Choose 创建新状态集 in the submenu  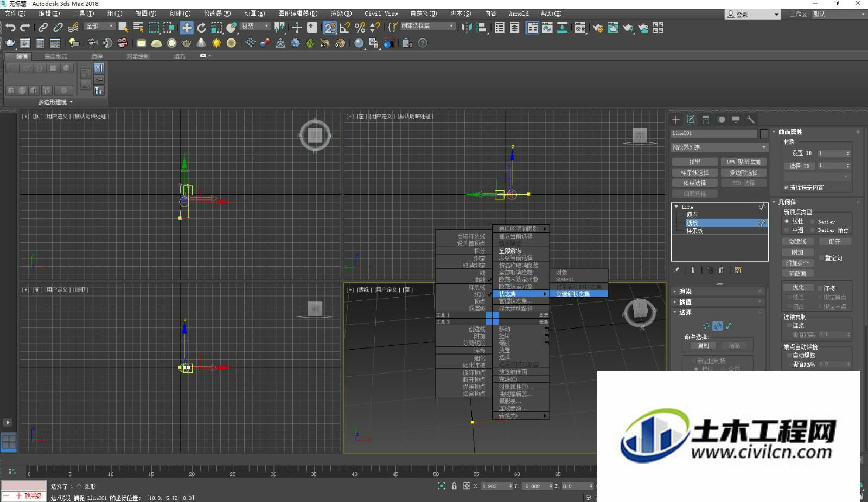click(x=578, y=294)
